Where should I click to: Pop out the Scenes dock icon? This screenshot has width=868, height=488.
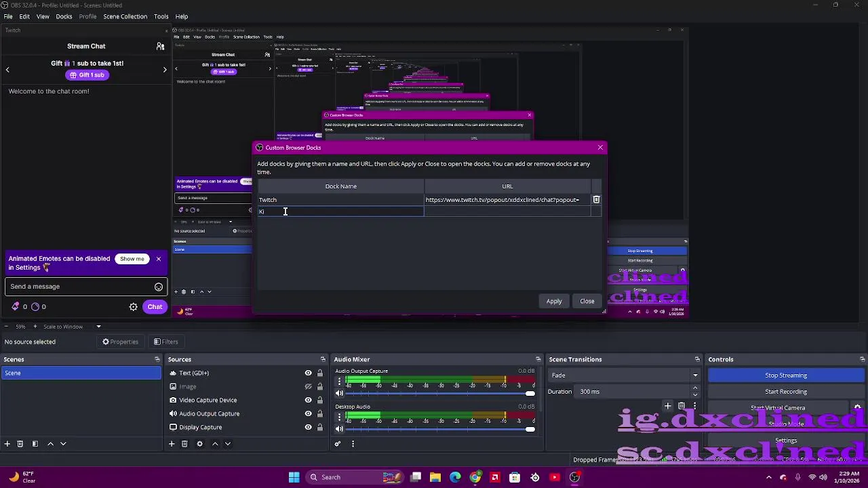point(157,359)
